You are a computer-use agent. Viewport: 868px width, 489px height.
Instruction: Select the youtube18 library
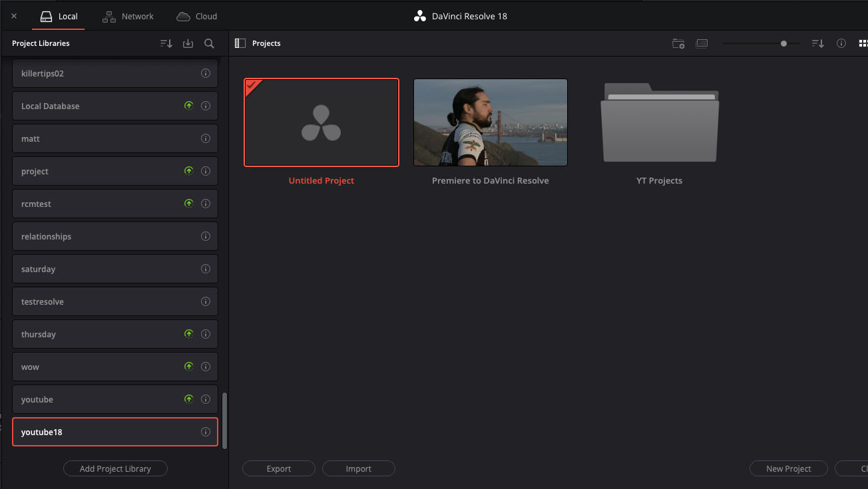(x=115, y=432)
